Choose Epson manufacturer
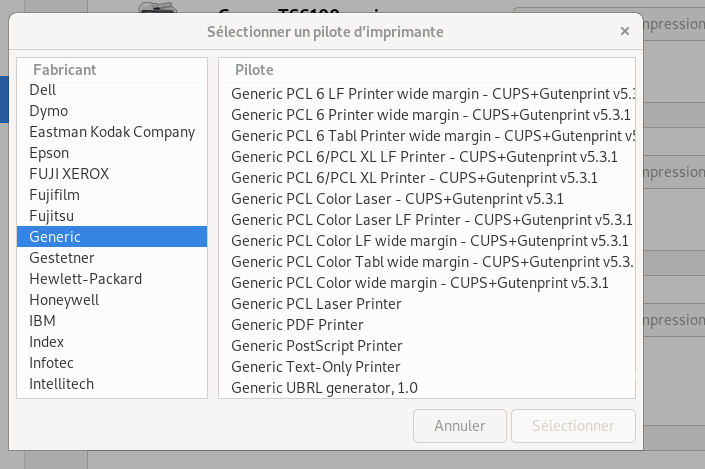This screenshot has height=469, width=705. tap(112, 153)
